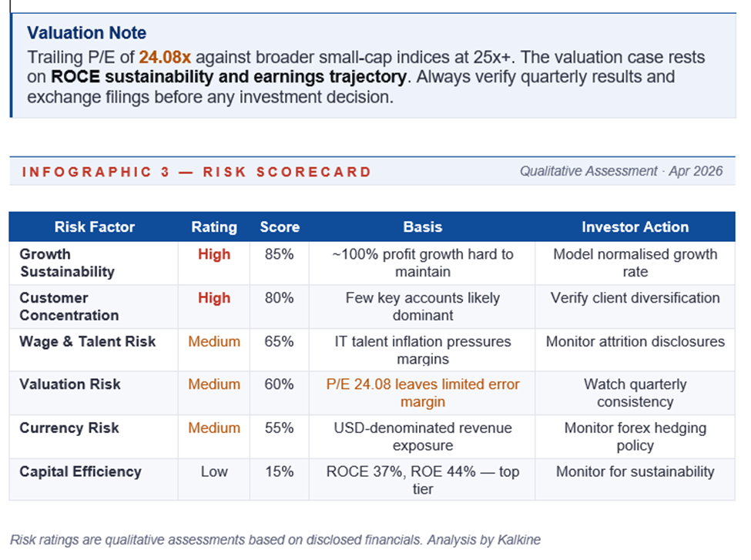Click the Wage & Talent Risk cell

(x=88, y=341)
